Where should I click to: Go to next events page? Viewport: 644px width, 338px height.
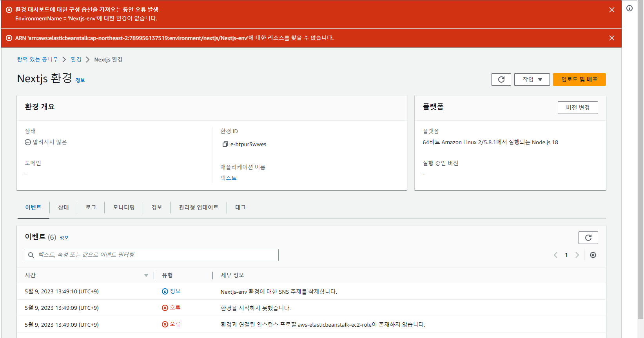click(577, 255)
